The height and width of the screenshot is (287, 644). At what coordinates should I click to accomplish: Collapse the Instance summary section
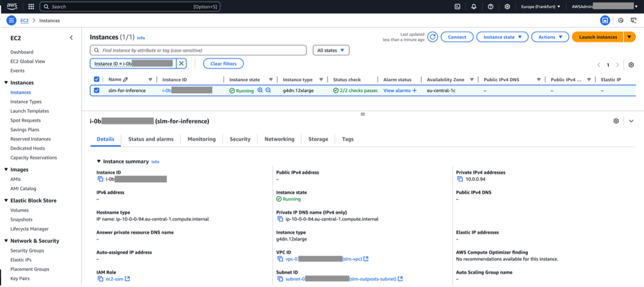(99, 161)
